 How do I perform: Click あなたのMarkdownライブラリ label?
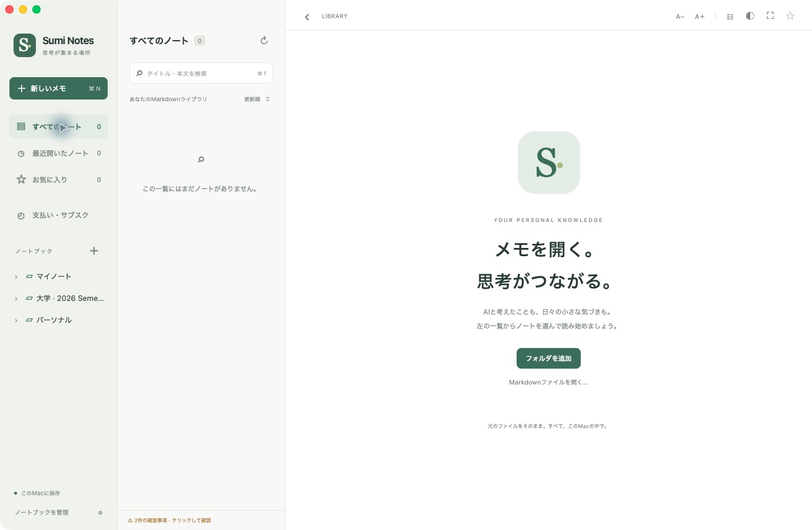click(x=168, y=99)
